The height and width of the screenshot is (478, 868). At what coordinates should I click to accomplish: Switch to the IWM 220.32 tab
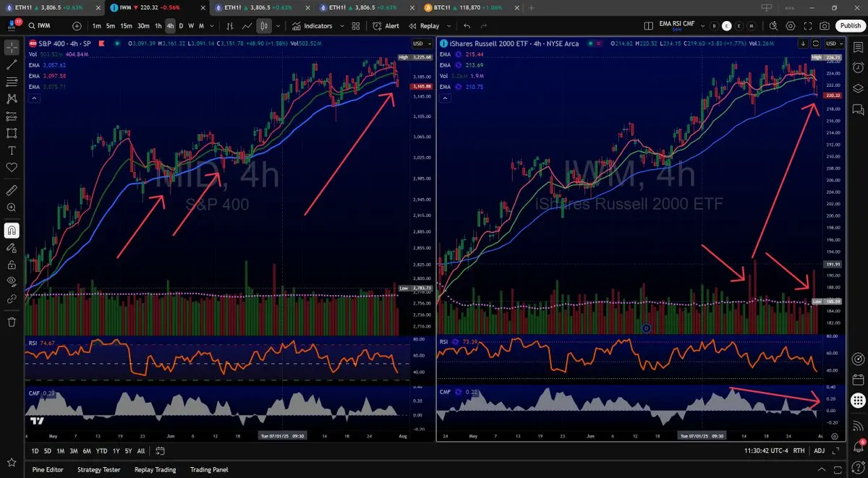157,7
